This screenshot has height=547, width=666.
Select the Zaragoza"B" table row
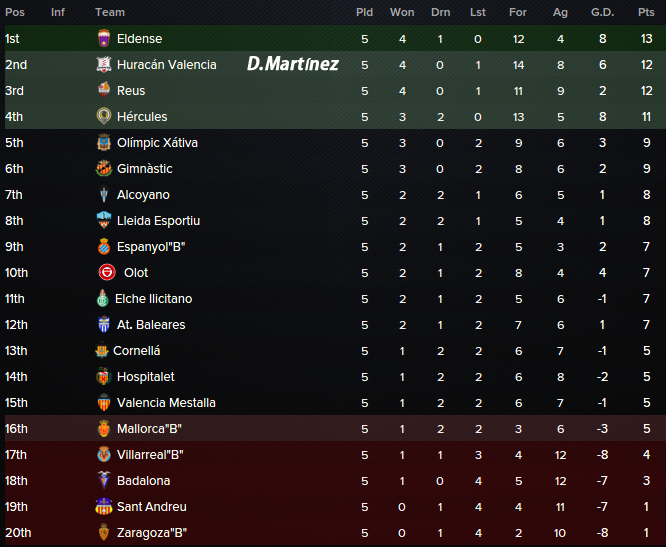tap(333, 533)
